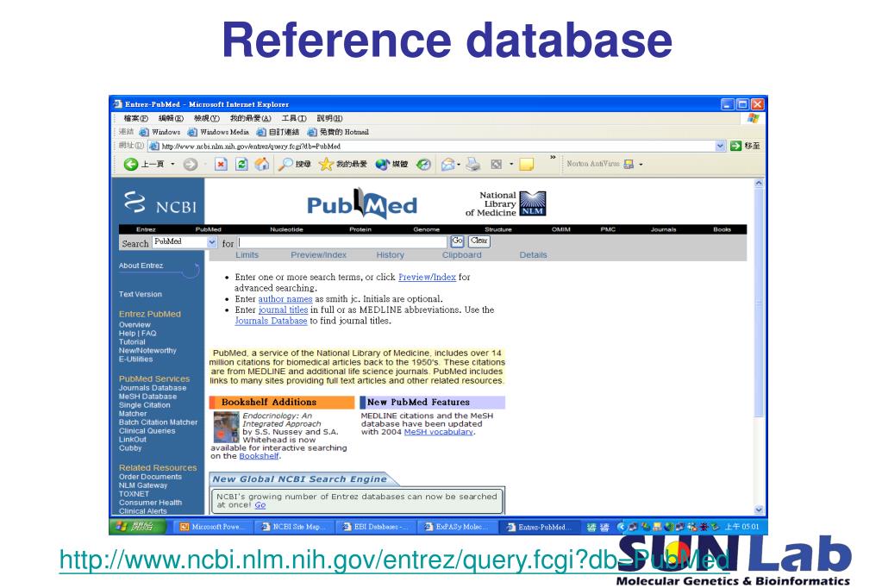The image size is (882, 588).
Task: Click the page scrollbar down arrow
Action: [759, 510]
